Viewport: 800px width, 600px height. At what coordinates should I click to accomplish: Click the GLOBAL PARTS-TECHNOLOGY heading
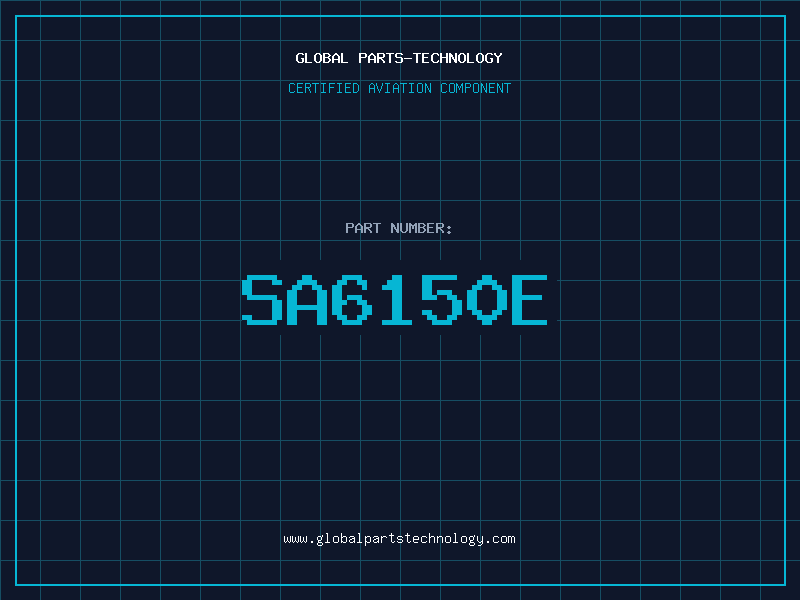click(399, 58)
